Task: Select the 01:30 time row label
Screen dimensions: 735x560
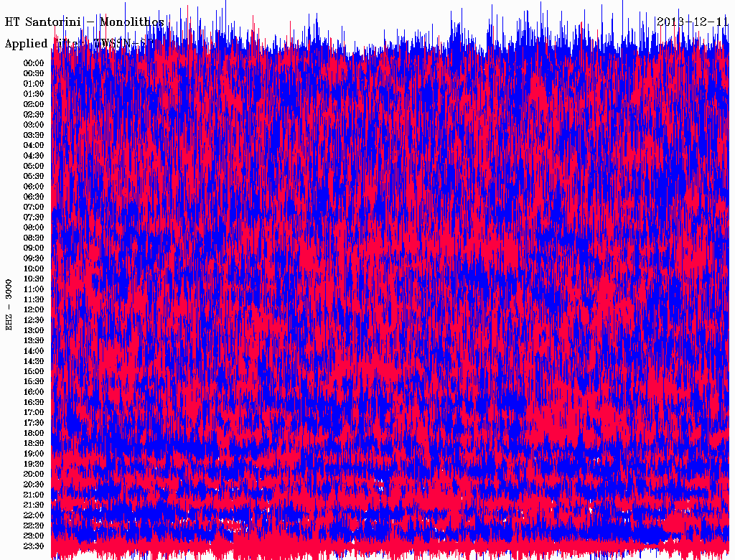Action: coord(34,94)
